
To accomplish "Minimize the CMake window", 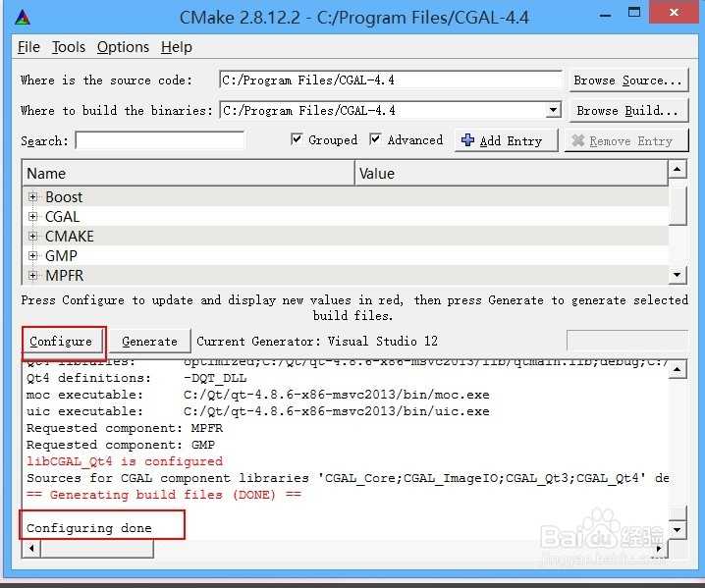I will click(x=606, y=16).
